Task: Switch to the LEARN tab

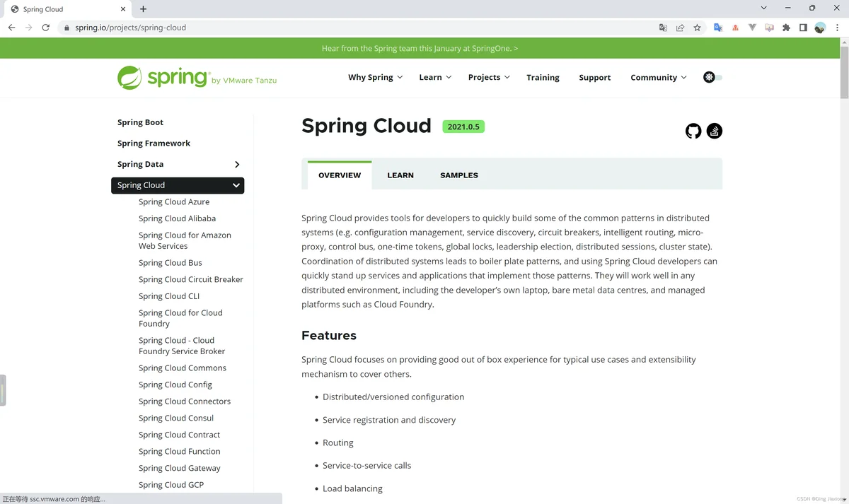Action: click(400, 175)
